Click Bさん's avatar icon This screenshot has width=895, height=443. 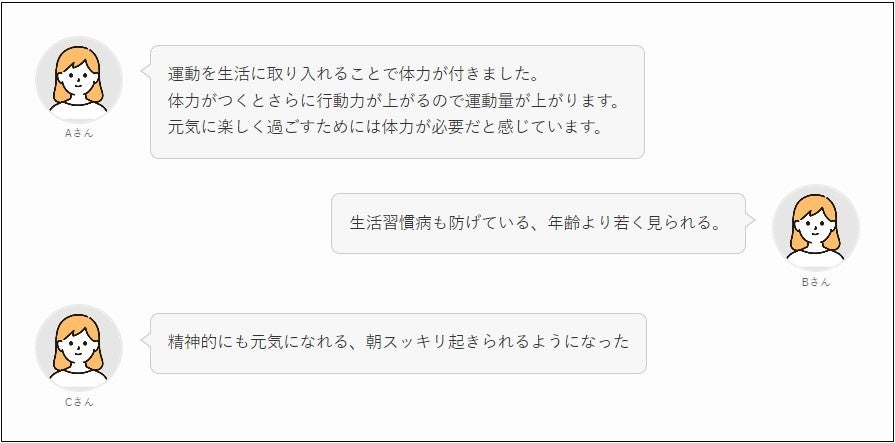pyautogui.click(x=816, y=227)
